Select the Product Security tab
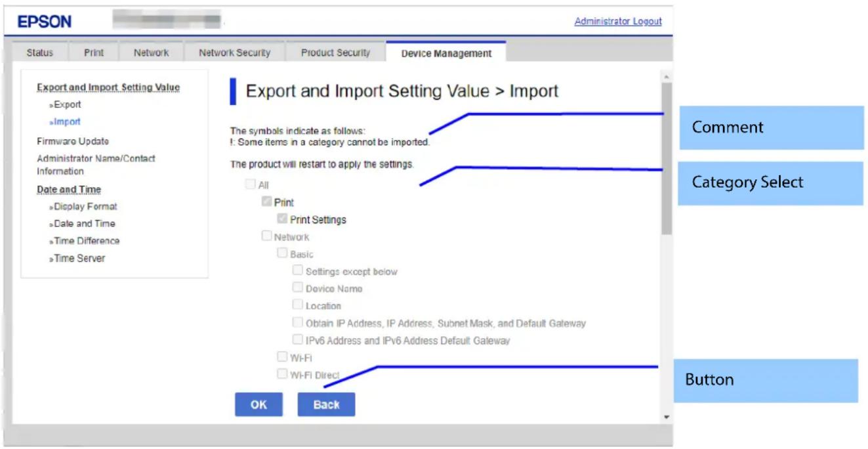868x449 pixels. point(335,53)
